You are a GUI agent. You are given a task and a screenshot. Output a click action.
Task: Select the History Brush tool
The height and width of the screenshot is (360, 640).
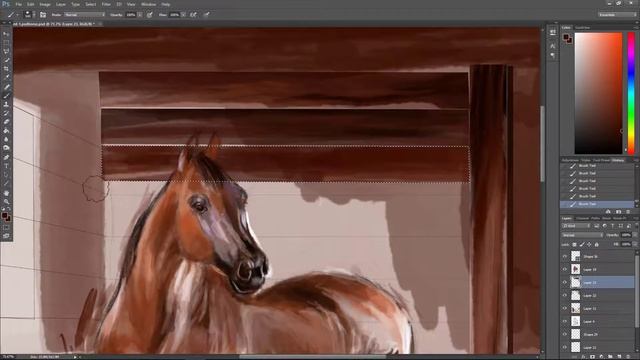(x=6, y=113)
